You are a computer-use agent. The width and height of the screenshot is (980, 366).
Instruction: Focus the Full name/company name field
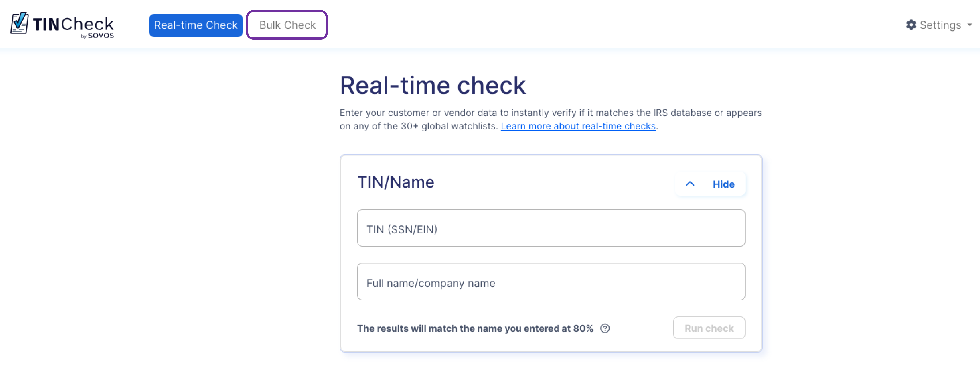(x=551, y=281)
